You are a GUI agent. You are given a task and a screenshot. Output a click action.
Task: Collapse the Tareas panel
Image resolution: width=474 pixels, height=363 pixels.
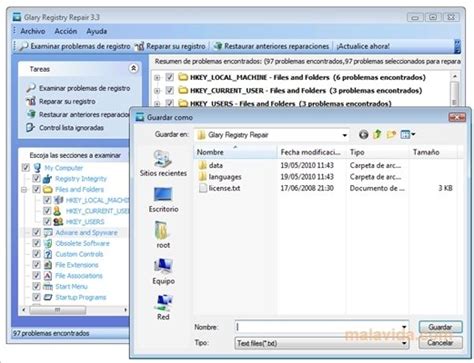pos(133,68)
